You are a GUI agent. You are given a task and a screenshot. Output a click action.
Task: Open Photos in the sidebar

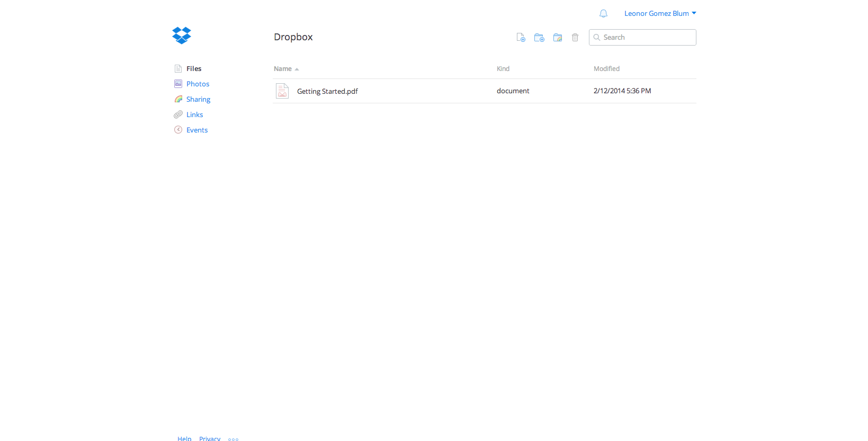click(198, 84)
